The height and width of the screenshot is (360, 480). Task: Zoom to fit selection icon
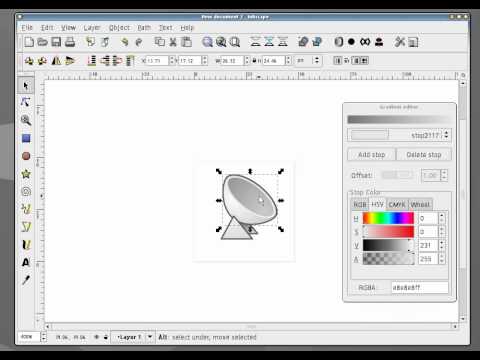click(x=207, y=42)
